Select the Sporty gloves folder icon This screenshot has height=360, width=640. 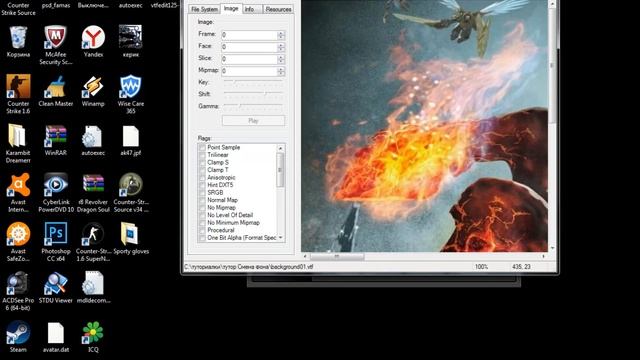coord(131,238)
